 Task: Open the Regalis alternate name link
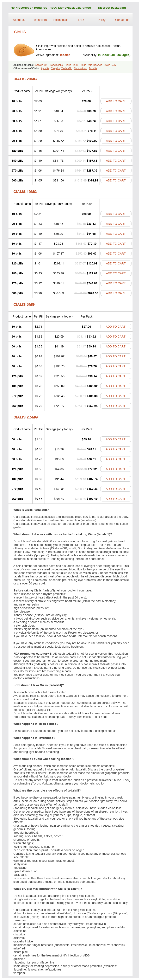coord(55,69)
